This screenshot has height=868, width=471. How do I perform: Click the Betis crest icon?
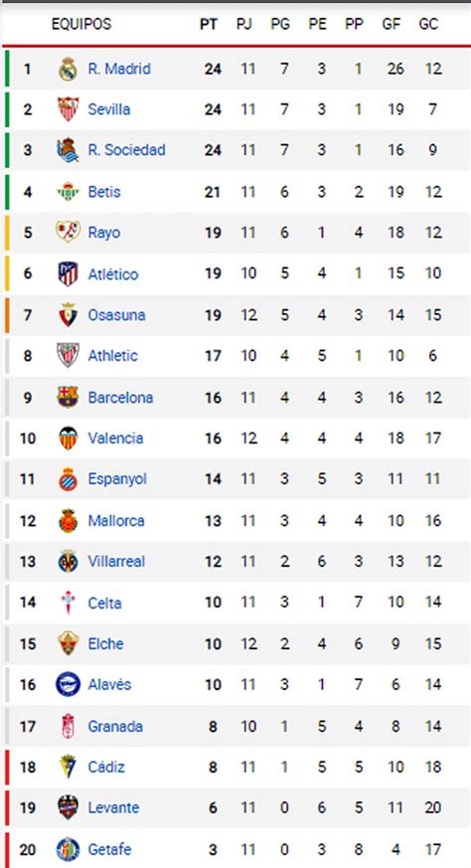69,192
